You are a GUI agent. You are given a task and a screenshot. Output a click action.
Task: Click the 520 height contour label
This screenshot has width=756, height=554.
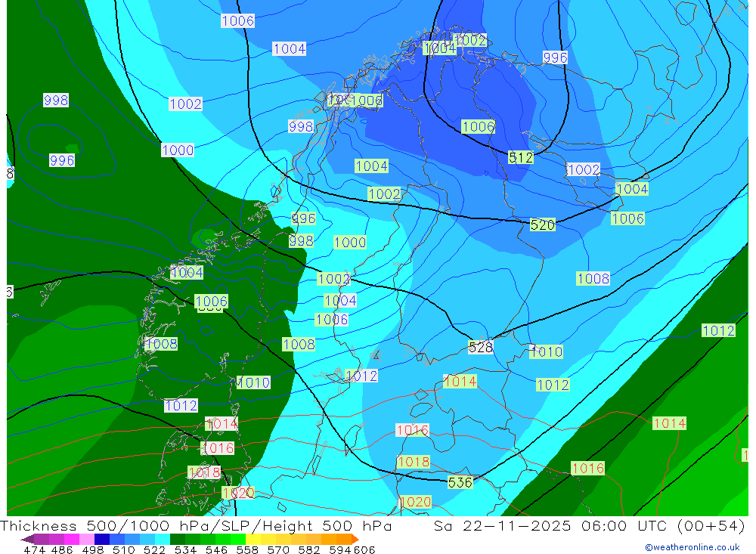(542, 224)
